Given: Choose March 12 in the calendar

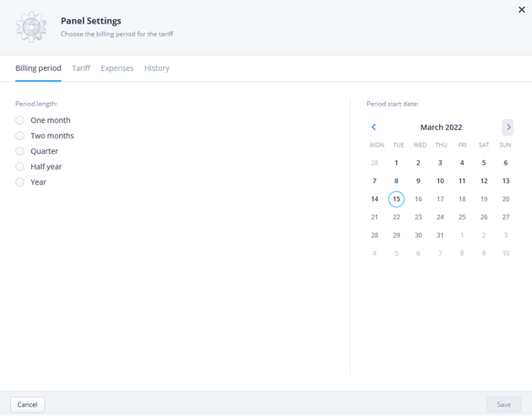Looking at the screenshot, I should click(484, 181).
